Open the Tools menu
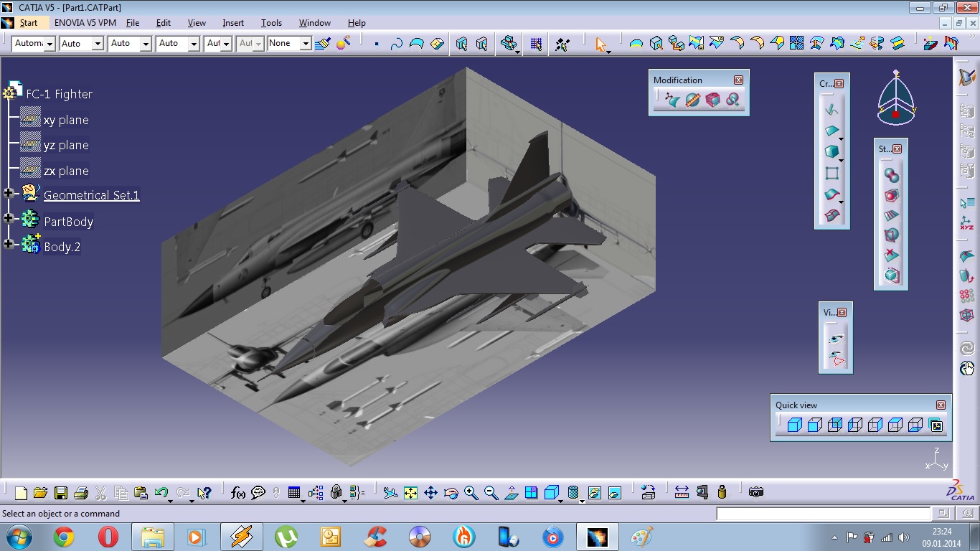Screen dimensions: 980x551 point(271,23)
